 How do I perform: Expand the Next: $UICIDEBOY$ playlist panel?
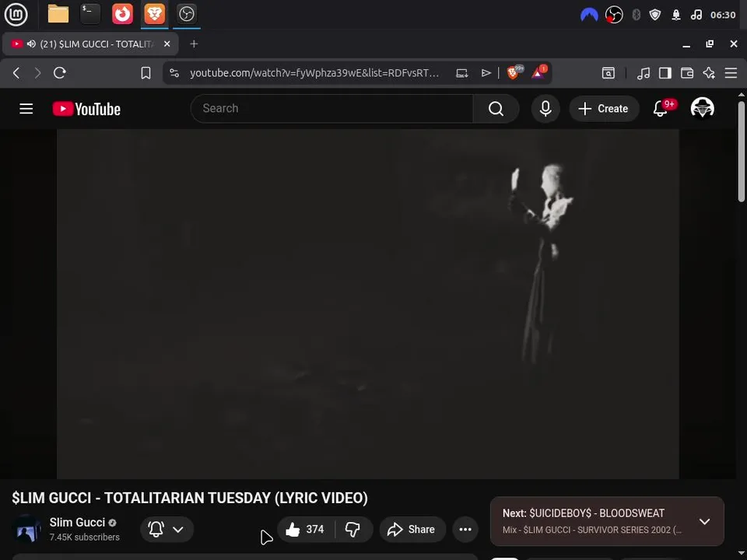705,521
